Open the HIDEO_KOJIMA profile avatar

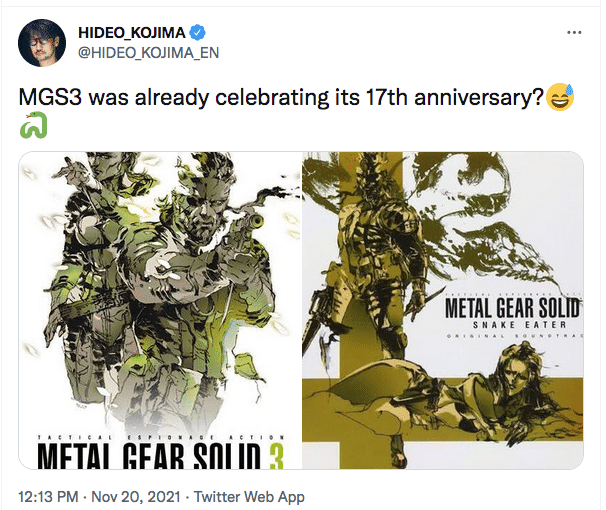pos(42,43)
